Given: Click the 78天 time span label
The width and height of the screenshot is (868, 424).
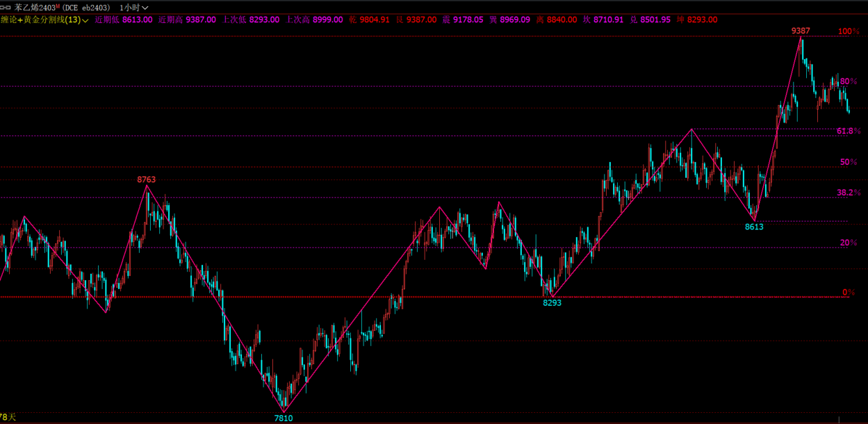Looking at the screenshot, I should (7, 417).
